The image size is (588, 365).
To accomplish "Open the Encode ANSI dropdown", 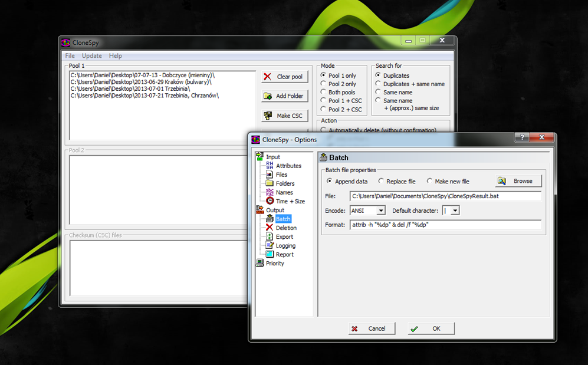I will click(380, 211).
